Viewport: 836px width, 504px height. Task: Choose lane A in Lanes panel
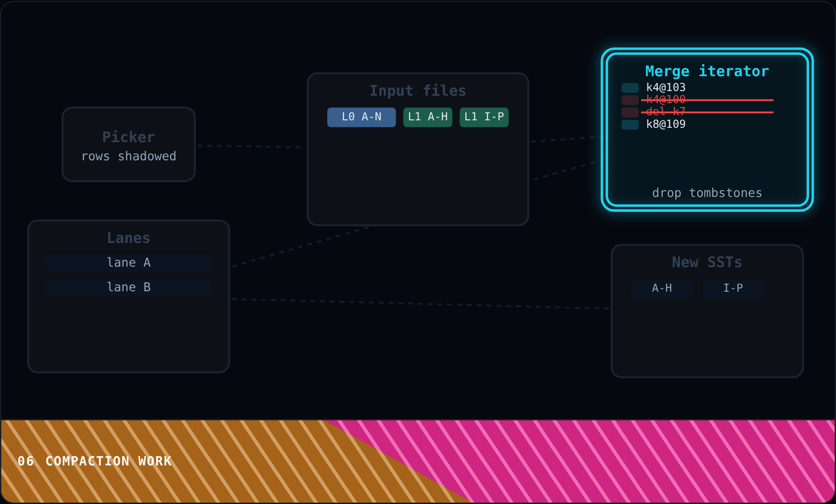(x=129, y=263)
